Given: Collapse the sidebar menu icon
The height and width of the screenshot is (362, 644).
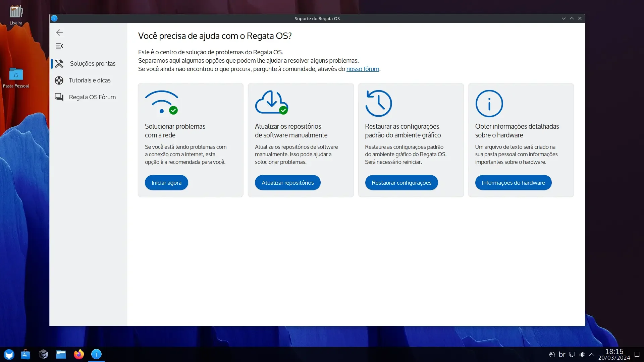Looking at the screenshot, I should pyautogui.click(x=59, y=46).
